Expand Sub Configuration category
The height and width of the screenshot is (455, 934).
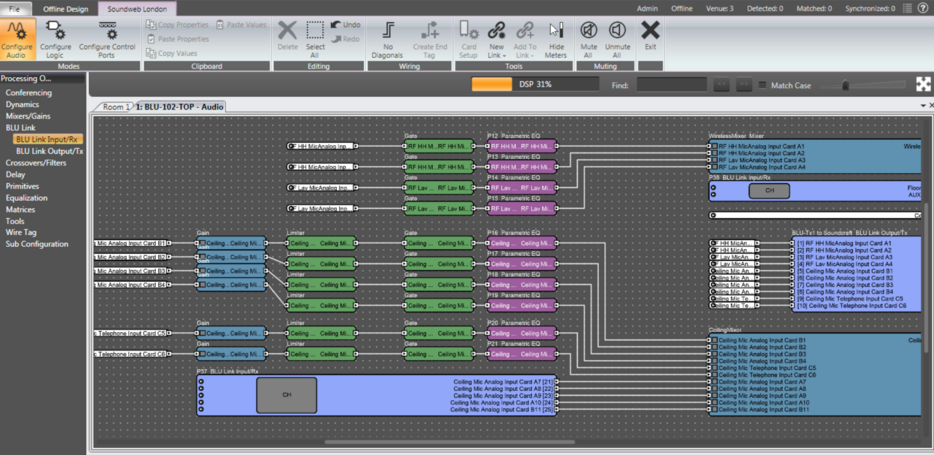click(37, 244)
